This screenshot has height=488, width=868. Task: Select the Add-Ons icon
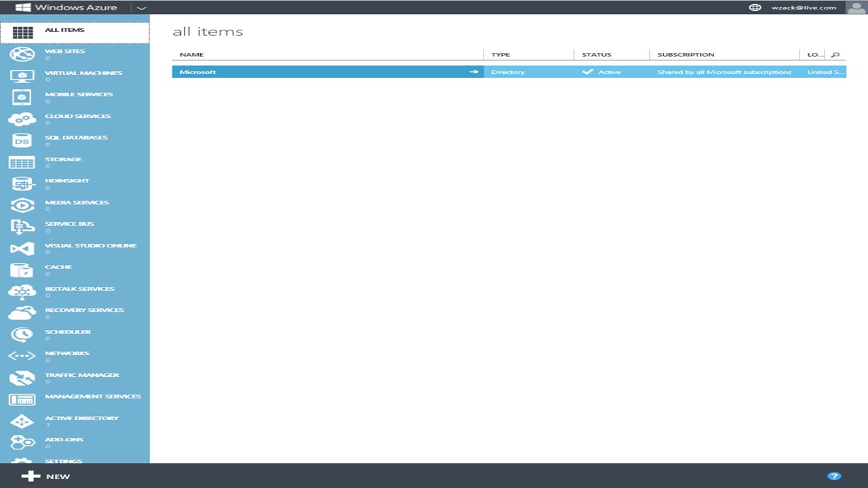pyautogui.click(x=22, y=443)
